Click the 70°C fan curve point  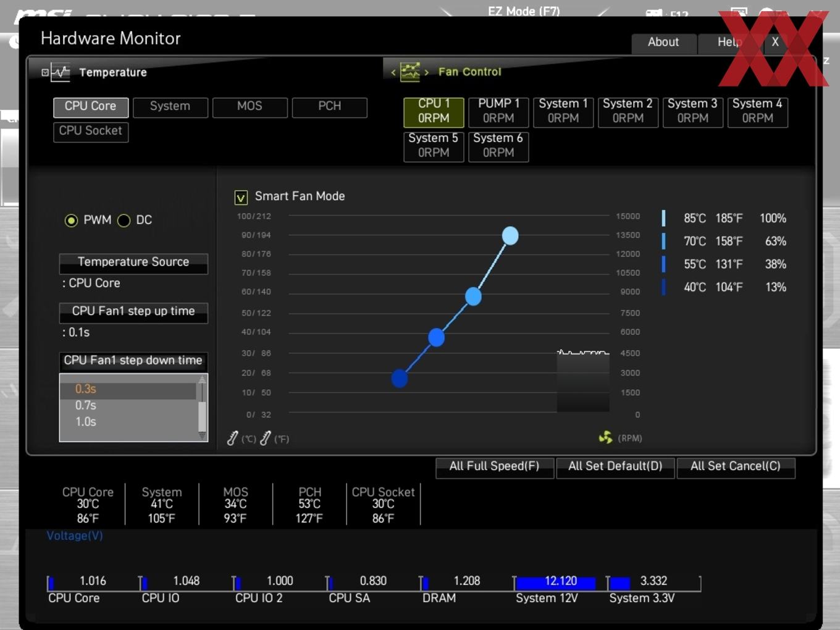point(473,296)
